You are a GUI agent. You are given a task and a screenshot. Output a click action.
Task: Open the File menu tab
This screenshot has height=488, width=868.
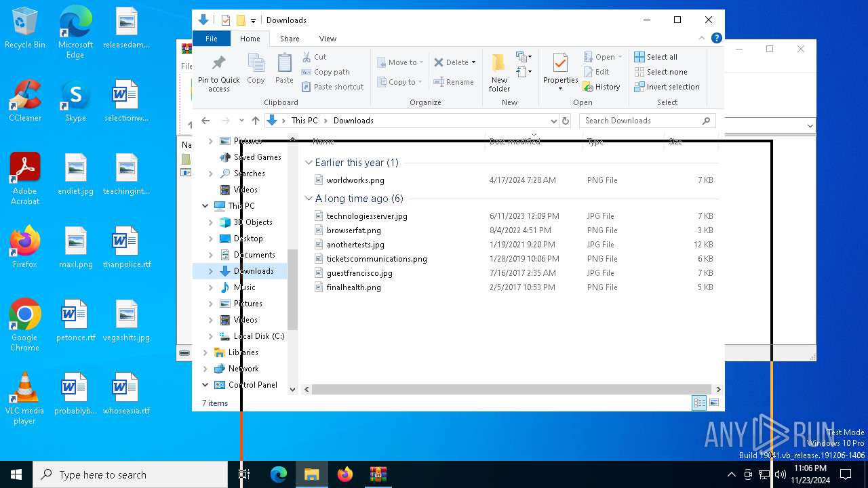click(x=212, y=39)
